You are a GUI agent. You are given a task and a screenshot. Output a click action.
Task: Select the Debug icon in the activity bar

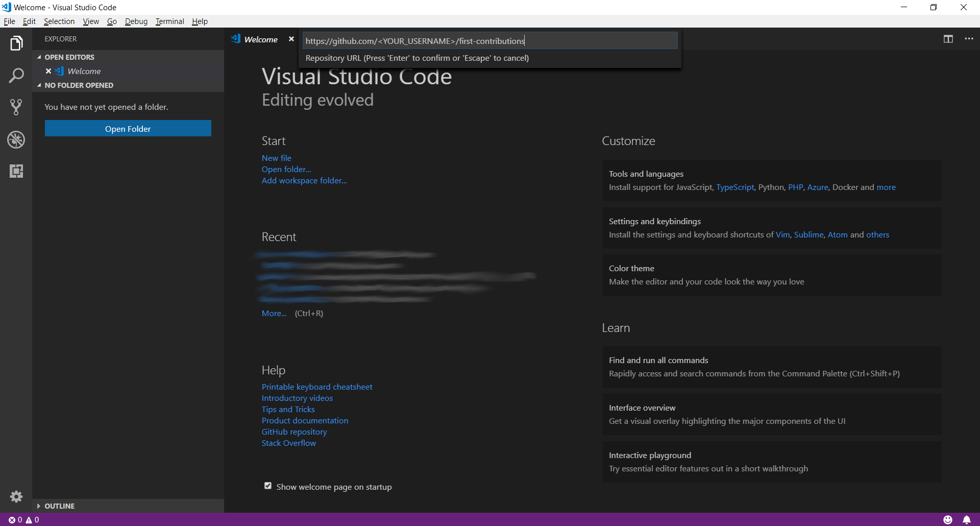(16, 139)
